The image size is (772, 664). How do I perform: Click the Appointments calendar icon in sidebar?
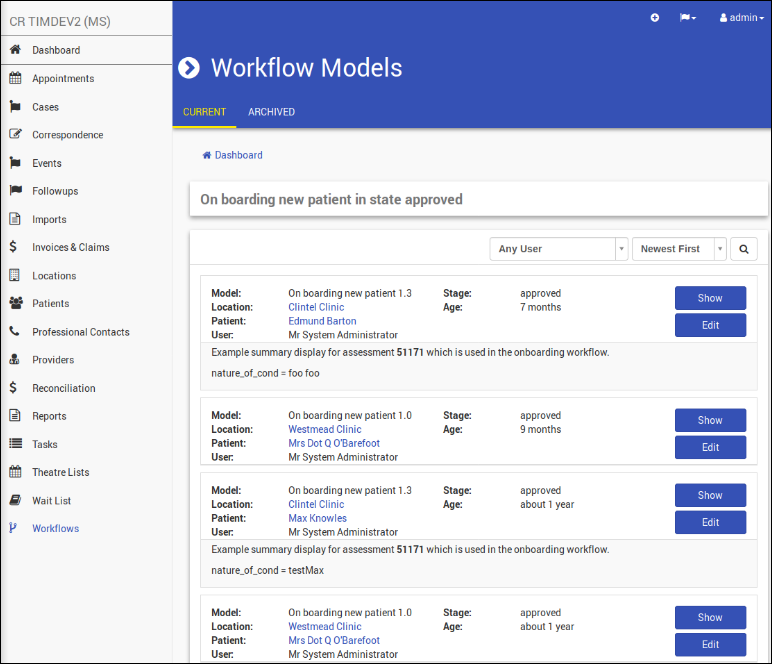(15, 78)
